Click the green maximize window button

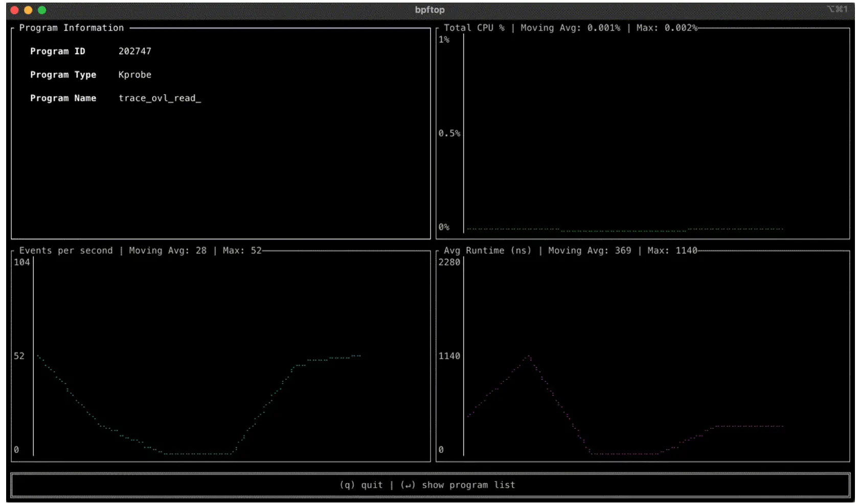[42, 10]
